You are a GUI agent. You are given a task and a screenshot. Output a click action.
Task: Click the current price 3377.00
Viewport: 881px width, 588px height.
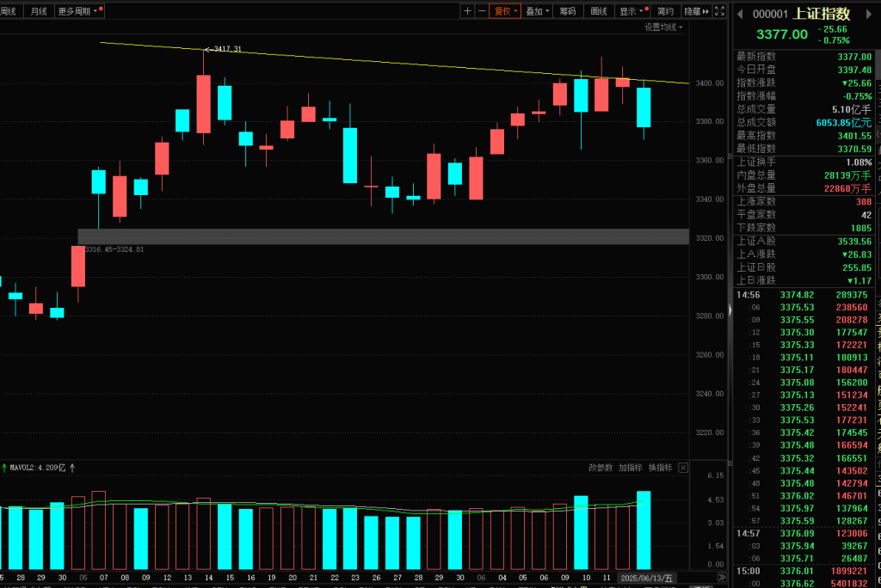click(x=781, y=34)
